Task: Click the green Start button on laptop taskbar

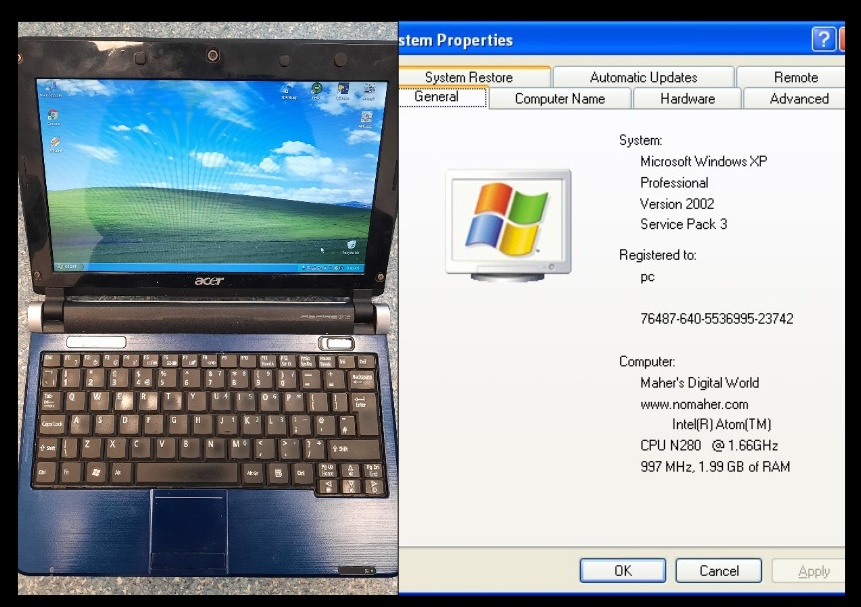Action: coord(68,266)
